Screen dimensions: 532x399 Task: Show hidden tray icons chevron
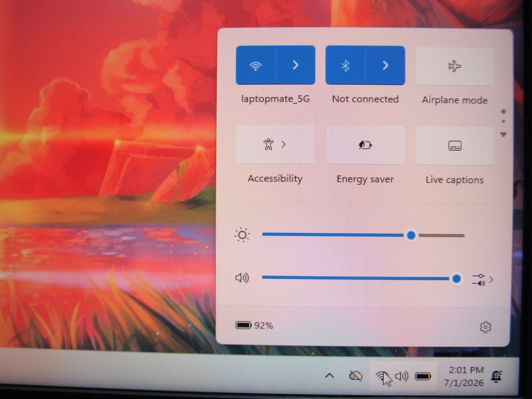click(329, 376)
